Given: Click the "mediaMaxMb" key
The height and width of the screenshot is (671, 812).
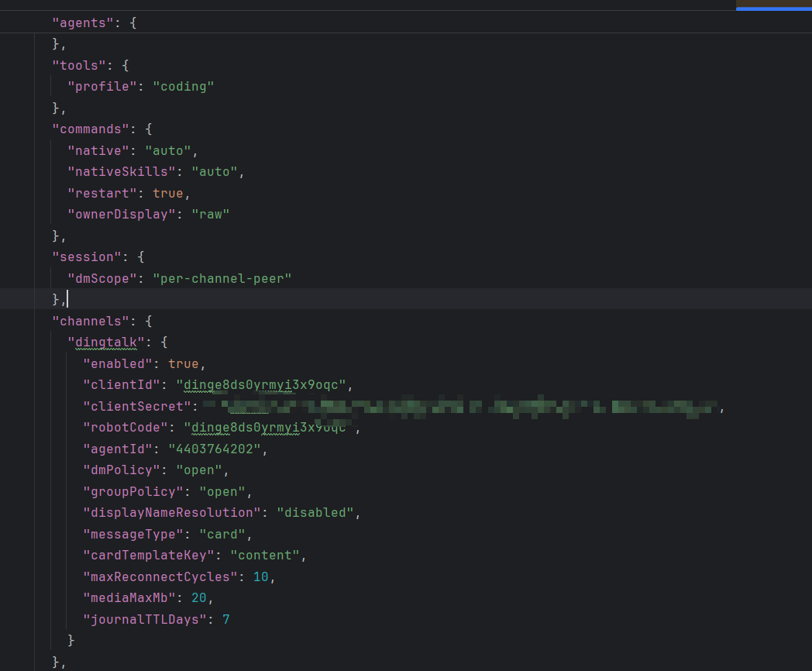Looking at the screenshot, I should (x=129, y=598).
